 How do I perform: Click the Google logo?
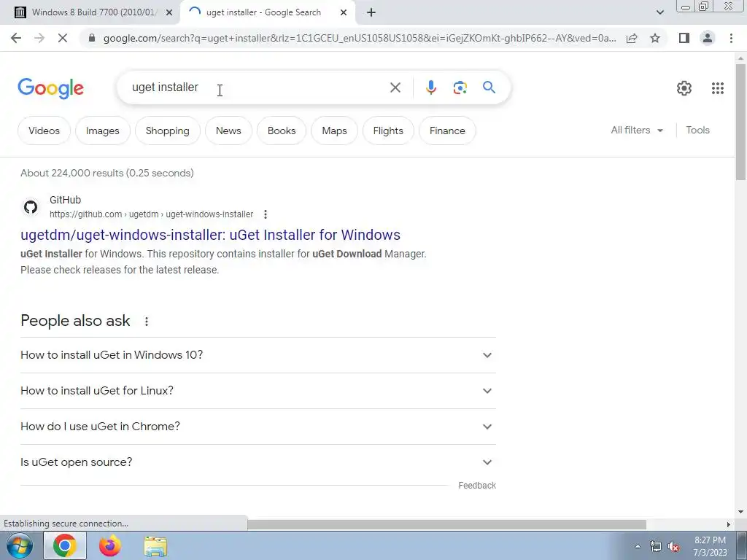click(x=50, y=88)
